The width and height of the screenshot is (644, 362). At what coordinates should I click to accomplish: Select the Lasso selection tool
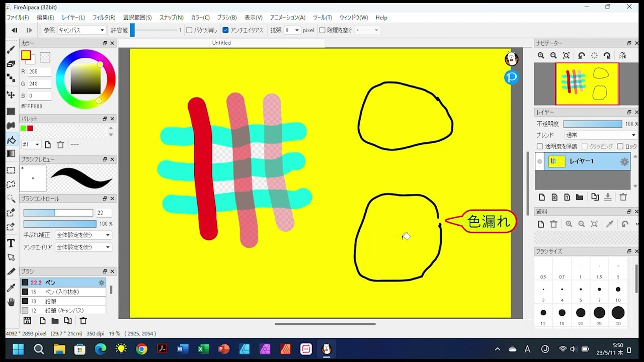(11, 185)
